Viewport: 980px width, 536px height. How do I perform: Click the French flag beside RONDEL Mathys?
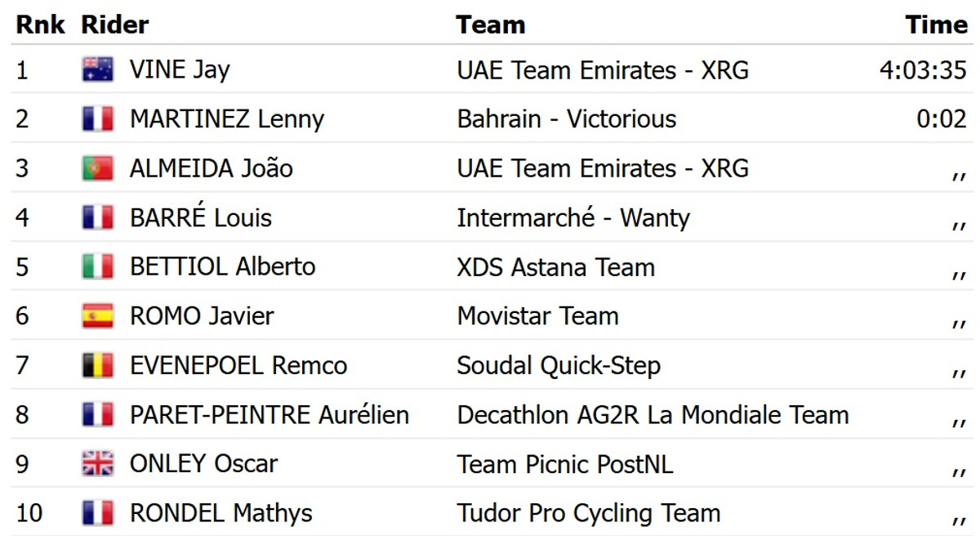(x=98, y=513)
